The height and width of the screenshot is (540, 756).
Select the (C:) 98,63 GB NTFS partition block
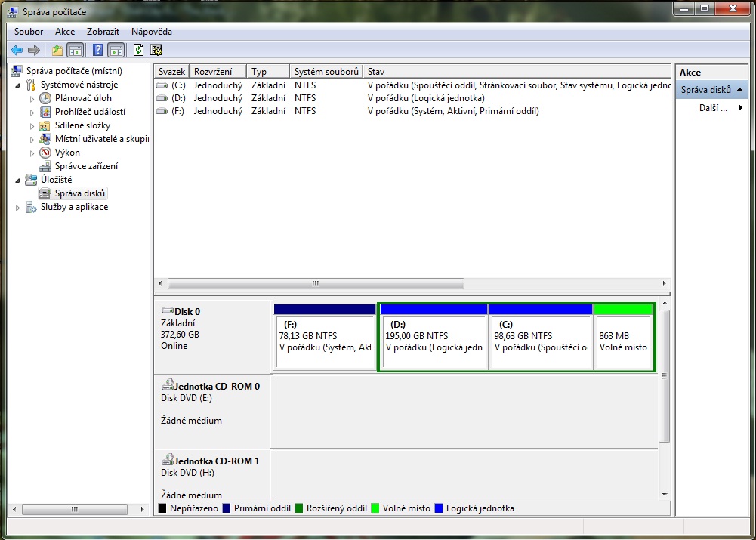coord(541,337)
